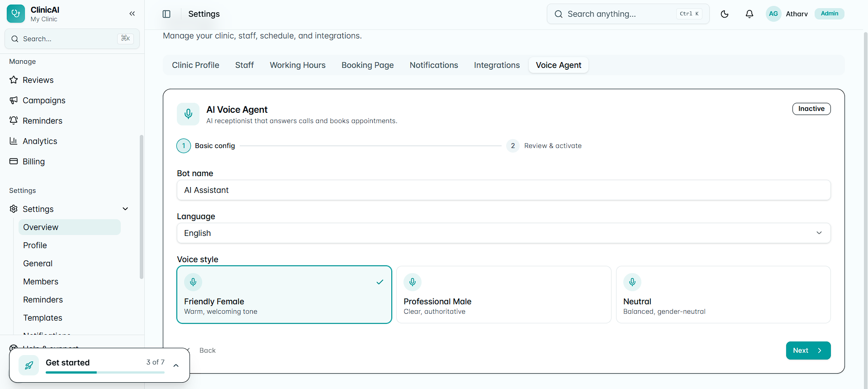The image size is (868, 389).
Task: Click the Reviews star icon
Action: pyautogui.click(x=14, y=80)
